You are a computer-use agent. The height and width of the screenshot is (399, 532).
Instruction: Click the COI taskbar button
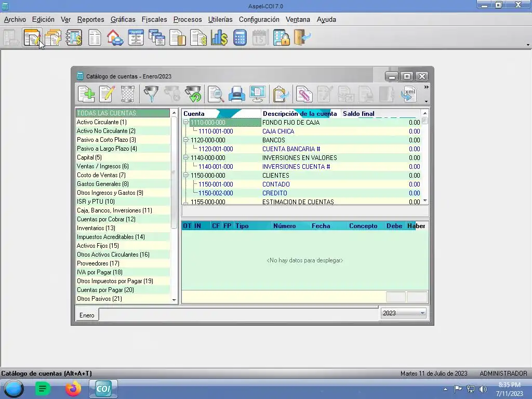pos(103,389)
